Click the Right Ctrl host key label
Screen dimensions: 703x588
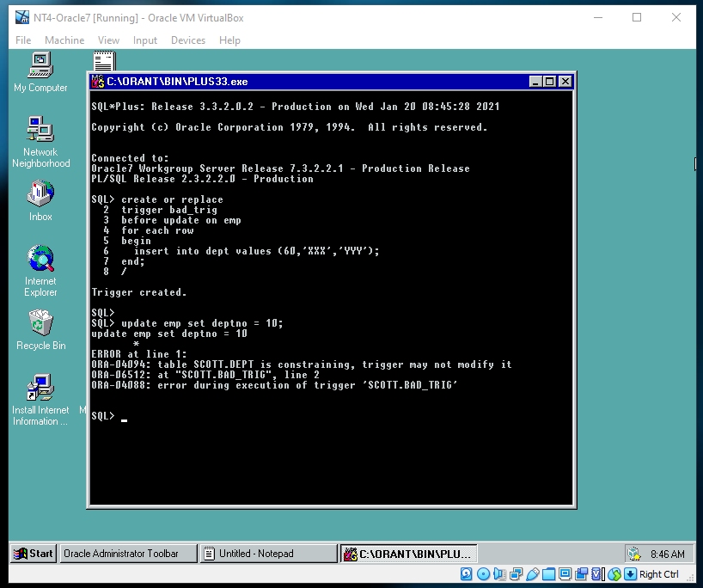[658, 574]
